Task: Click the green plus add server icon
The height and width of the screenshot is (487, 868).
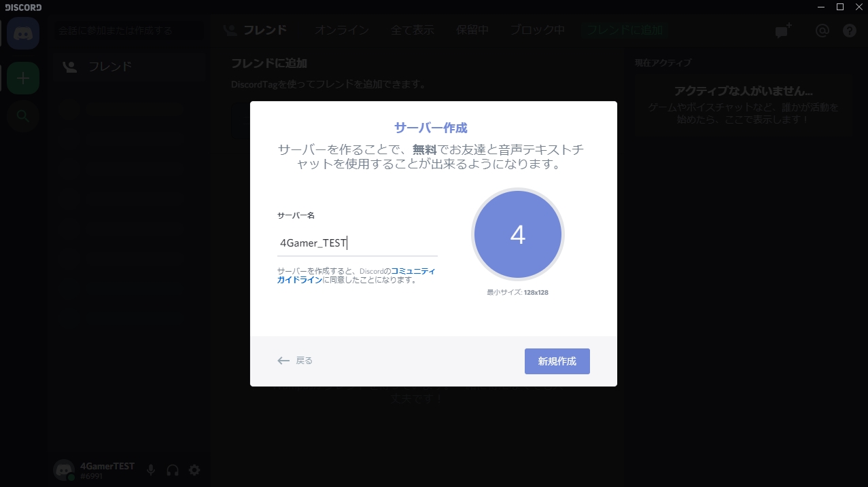Action: (23, 78)
